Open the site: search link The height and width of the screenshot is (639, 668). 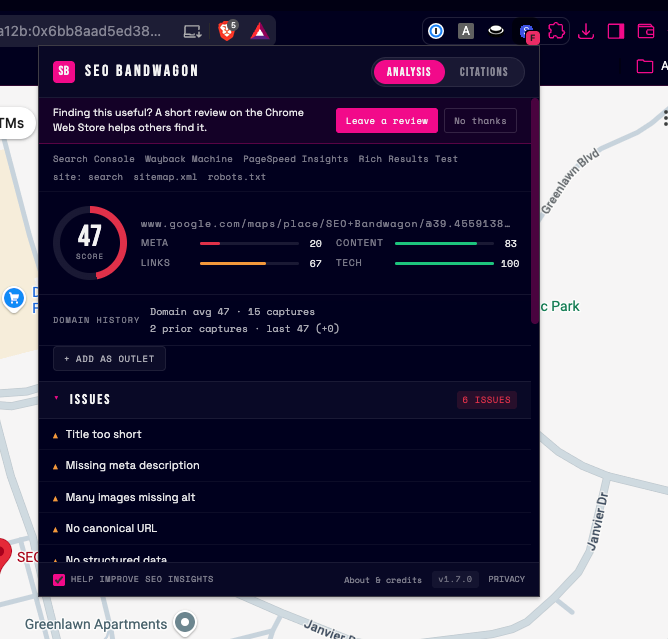point(88,177)
